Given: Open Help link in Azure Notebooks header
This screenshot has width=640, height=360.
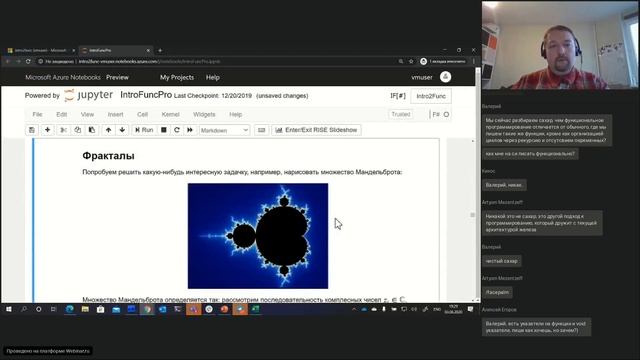Looking at the screenshot, I should (213, 77).
